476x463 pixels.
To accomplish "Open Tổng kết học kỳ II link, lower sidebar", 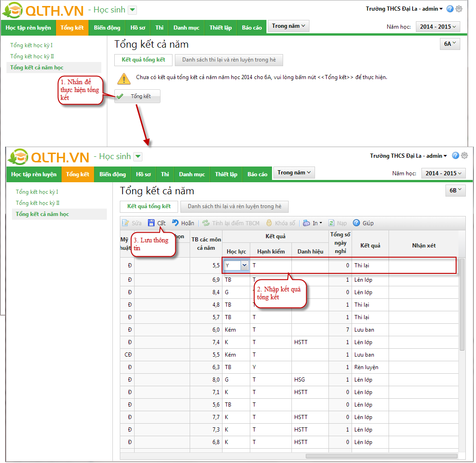I will [37, 203].
